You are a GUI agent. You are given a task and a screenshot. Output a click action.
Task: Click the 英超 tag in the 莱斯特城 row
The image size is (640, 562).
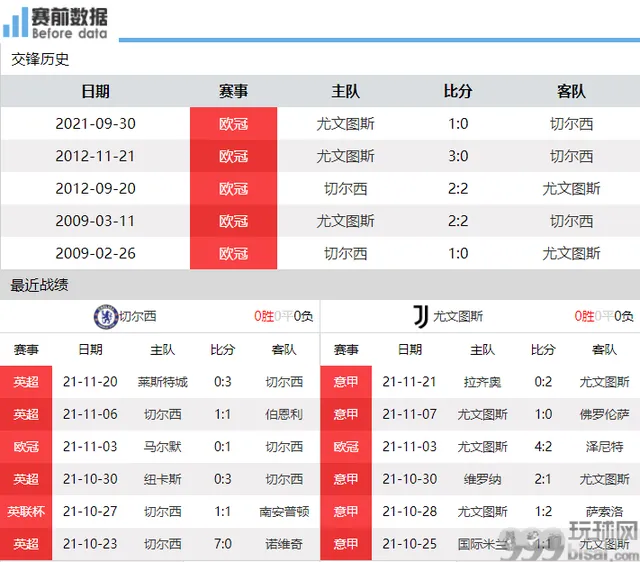[26, 382]
